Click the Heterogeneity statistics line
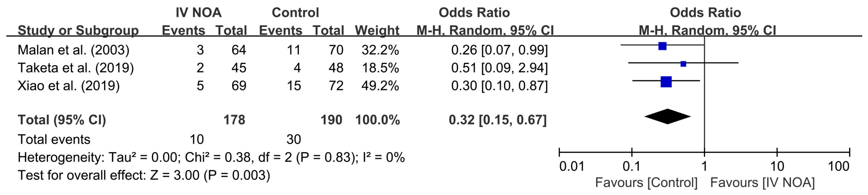Viewport: 868px width, 195px height. 211,157
